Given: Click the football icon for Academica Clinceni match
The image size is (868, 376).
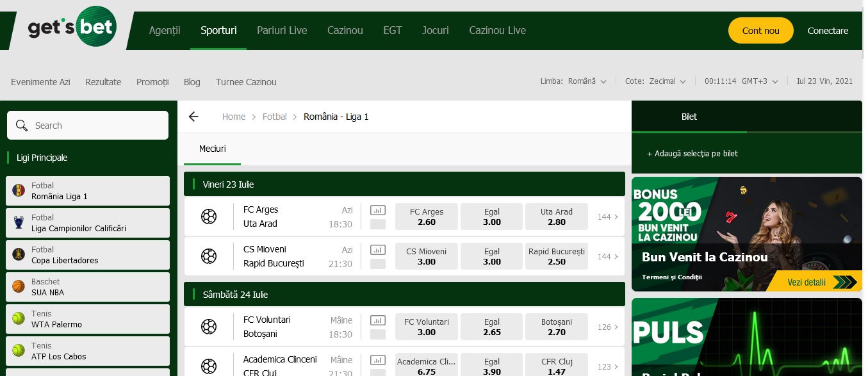Looking at the screenshot, I should click(x=209, y=366).
